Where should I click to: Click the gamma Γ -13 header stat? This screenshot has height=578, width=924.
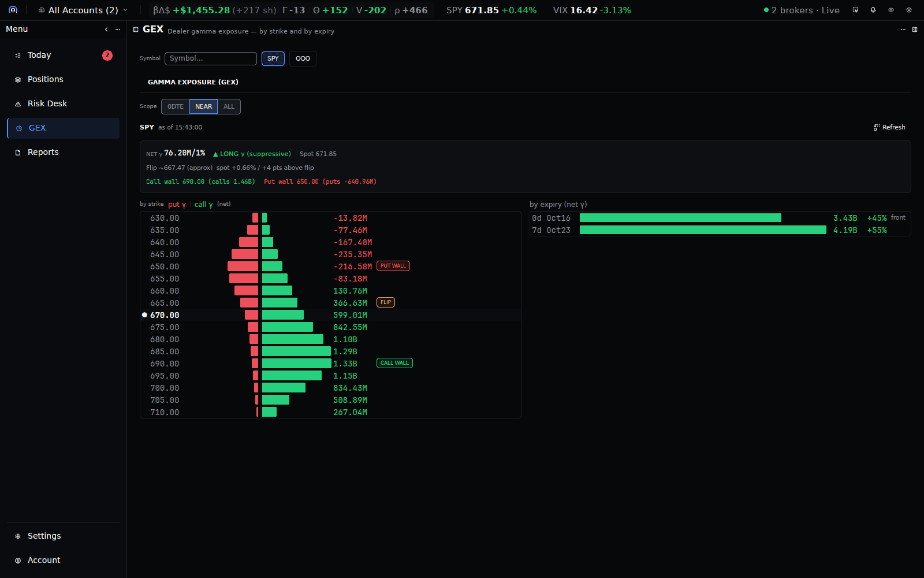tap(293, 10)
